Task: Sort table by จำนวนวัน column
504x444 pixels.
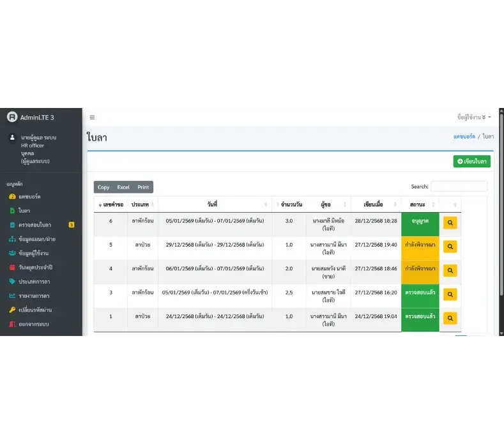Action: click(x=291, y=204)
